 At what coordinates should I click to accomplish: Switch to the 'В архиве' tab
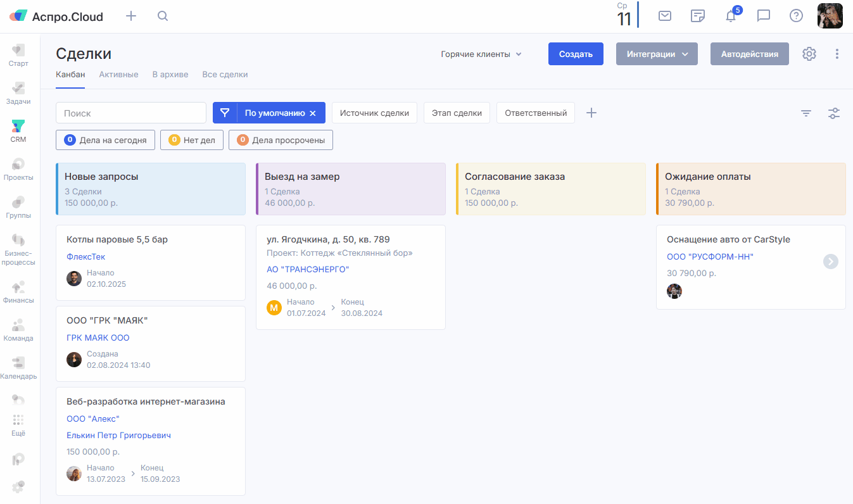(170, 75)
